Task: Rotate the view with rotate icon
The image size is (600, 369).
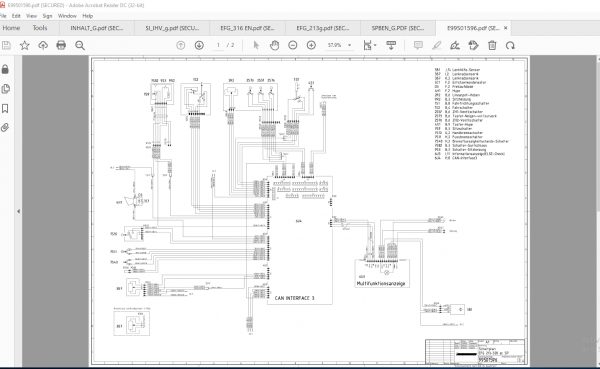Action: pos(510,45)
